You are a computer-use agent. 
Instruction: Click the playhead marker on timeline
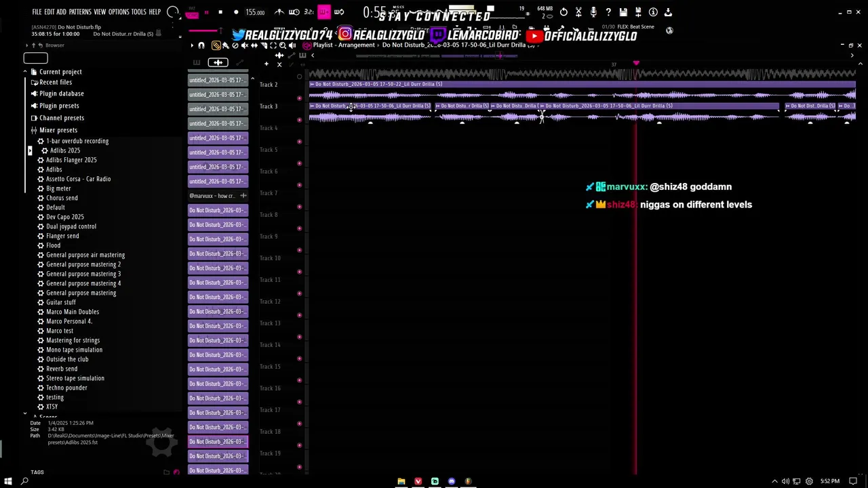pos(636,63)
